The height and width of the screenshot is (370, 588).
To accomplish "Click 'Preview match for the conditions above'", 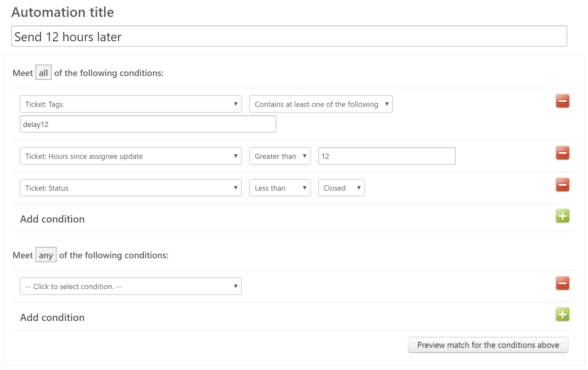I will (x=488, y=345).
